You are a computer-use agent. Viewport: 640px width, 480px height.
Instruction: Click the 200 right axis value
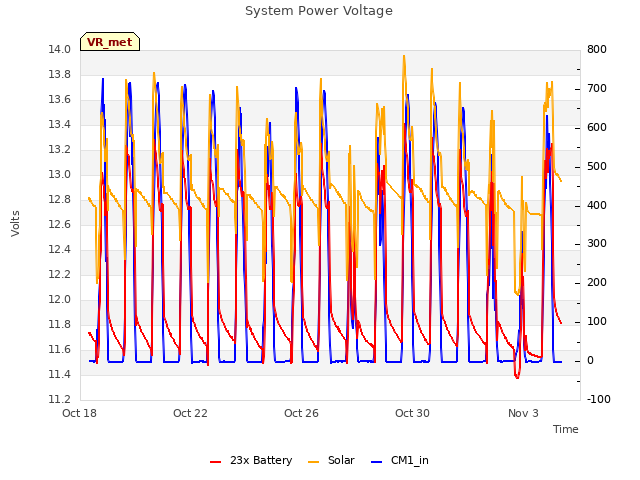point(597,282)
